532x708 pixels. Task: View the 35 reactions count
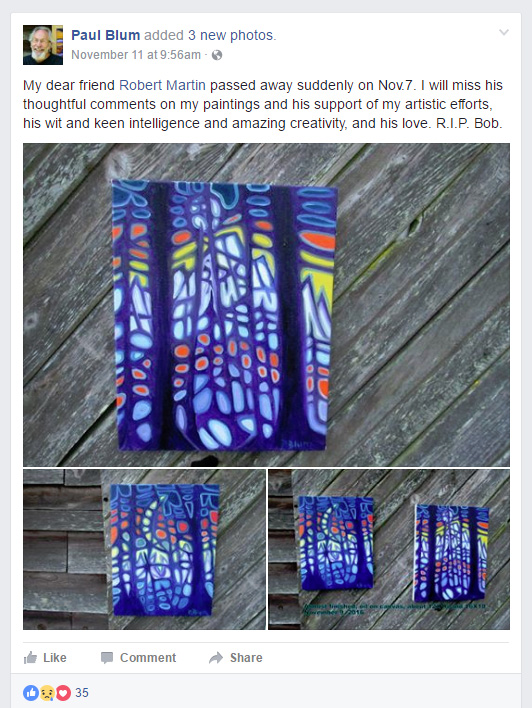tap(82, 693)
